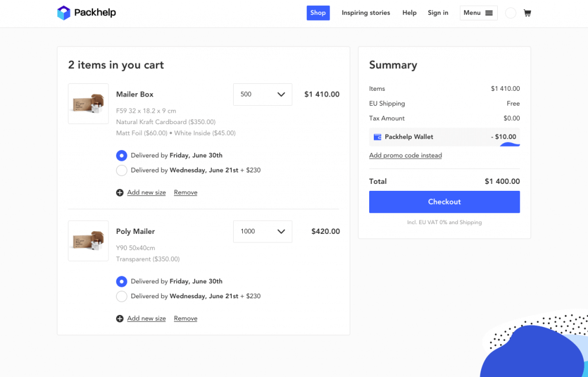Select Friday June 30th delivery for Mailer Box
Screen dimensions: 588x377
coord(121,155)
